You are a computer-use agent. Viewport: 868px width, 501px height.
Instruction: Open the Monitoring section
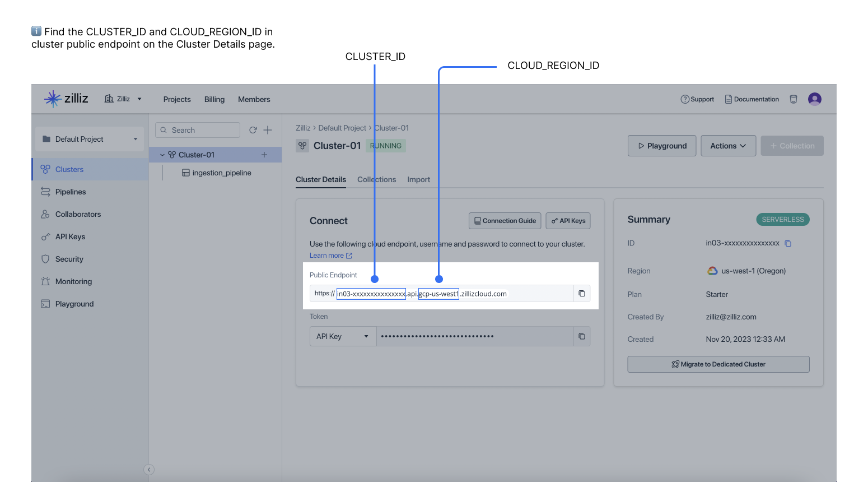73,281
